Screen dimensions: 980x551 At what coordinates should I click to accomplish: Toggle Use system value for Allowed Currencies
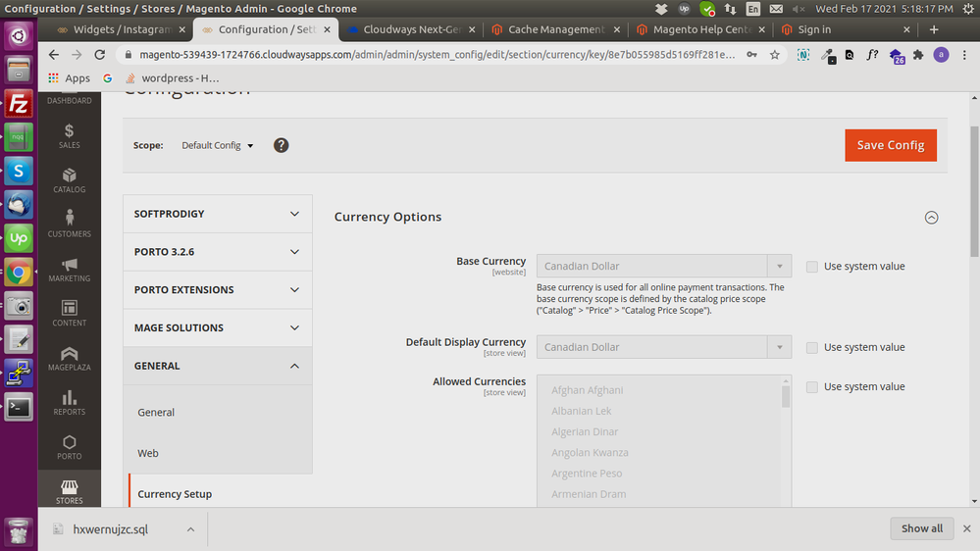(811, 387)
